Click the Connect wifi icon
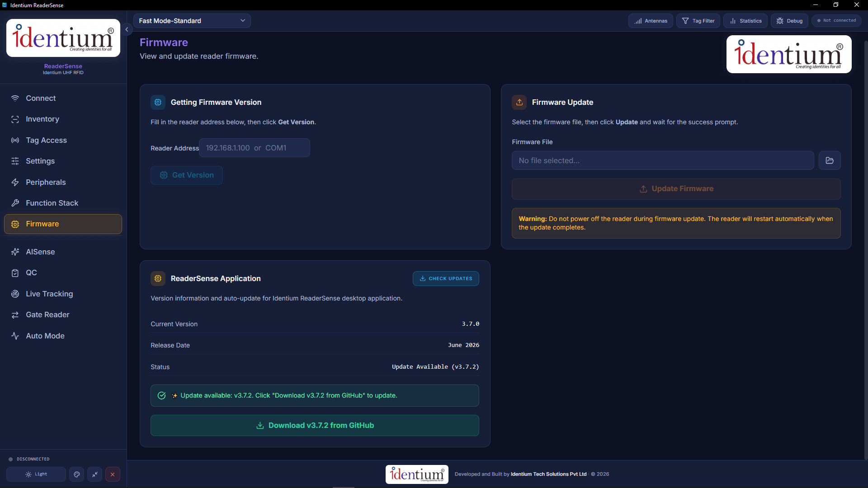Screen dimensions: 868x488 tap(15, 98)
